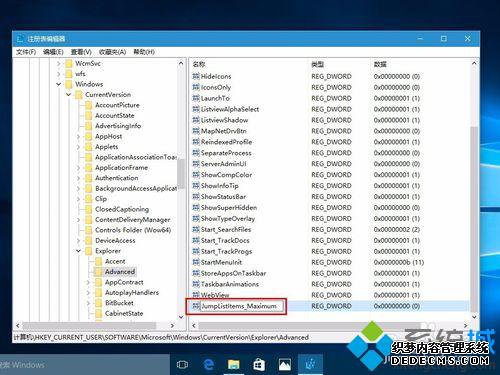
Task: Select the StoreAppsOnTaskbar value name
Action: point(233,273)
